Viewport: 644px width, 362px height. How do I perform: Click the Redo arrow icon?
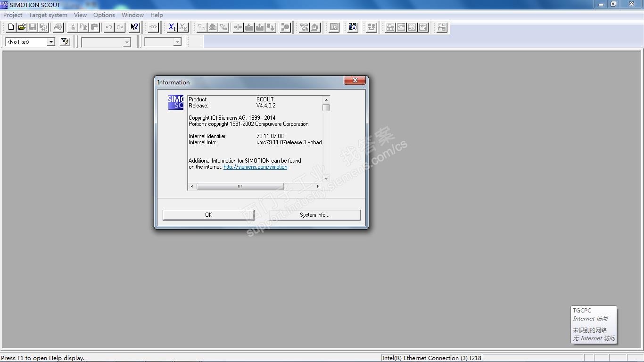pyautogui.click(x=120, y=27)
